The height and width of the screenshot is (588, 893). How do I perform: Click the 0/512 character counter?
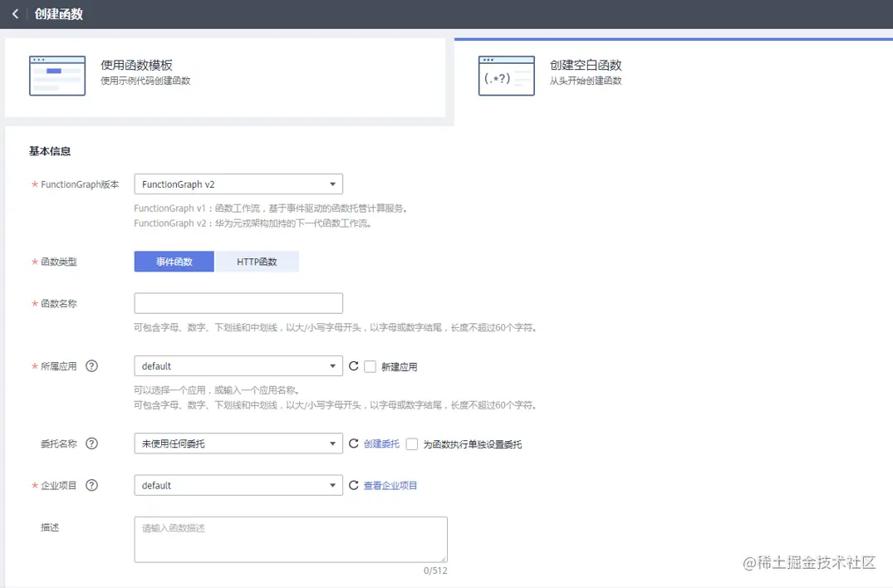tap(435, 571)
